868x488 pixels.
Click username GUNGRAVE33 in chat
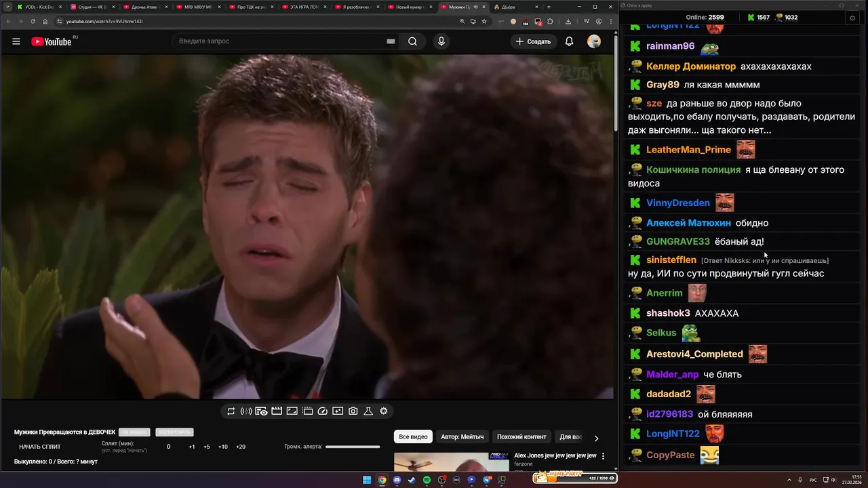pos(678,241)
